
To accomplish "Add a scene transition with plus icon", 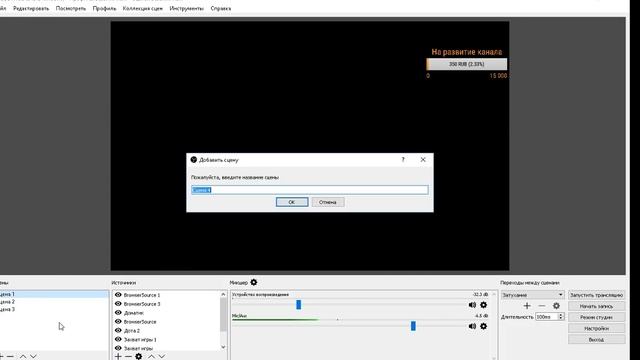I will click(x=527, y=306).
